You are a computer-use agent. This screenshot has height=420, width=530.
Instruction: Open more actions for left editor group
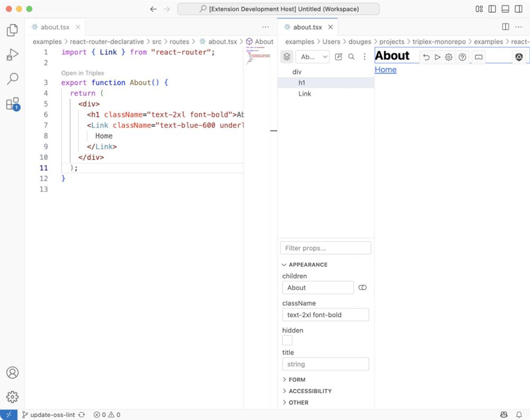tap(266, 26)
